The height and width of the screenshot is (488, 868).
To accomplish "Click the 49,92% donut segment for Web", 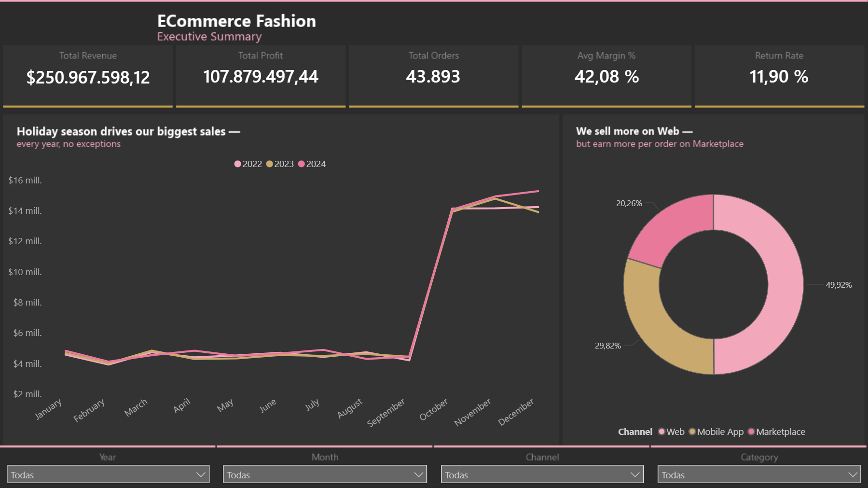I will click(782, 285).
